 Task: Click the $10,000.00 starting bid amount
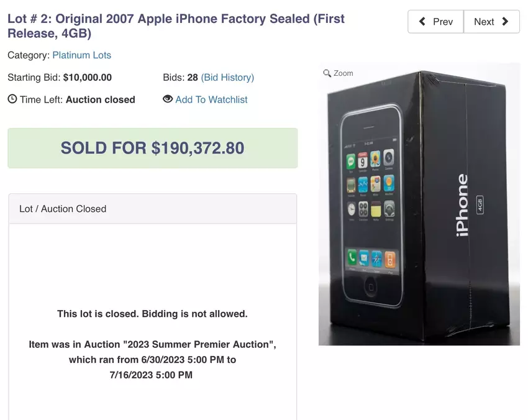(x=88, y=78)
